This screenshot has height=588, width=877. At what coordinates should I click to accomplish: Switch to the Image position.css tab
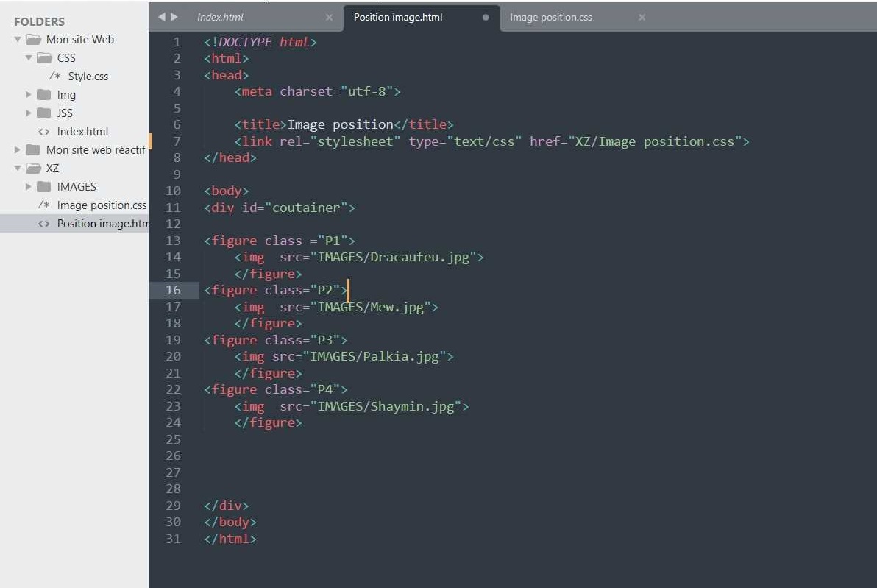click(551, 18)
